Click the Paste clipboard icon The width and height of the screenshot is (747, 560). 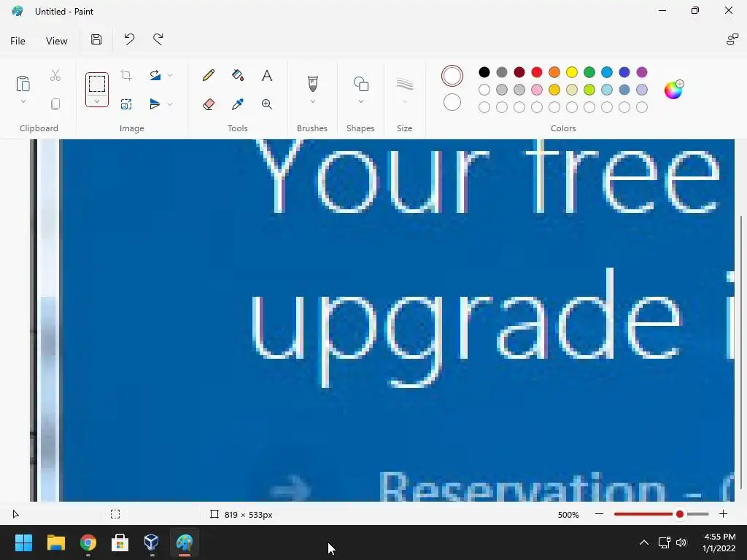(23, 83)
